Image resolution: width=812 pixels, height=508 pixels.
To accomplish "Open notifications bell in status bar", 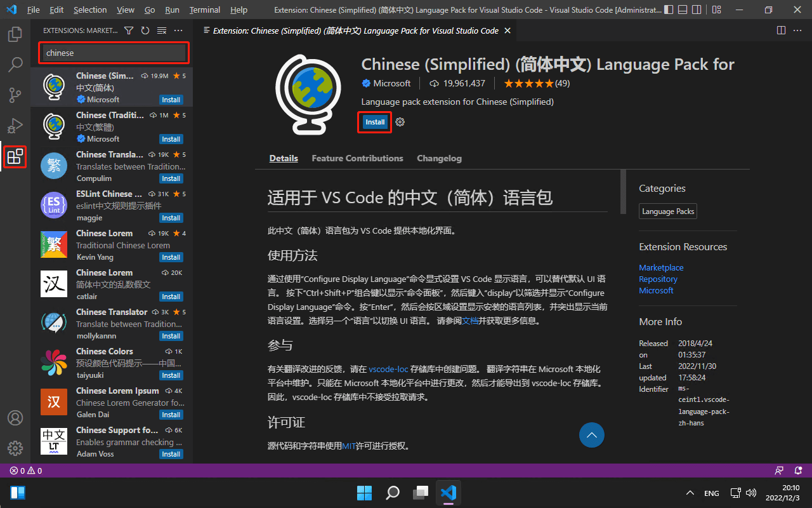I will pos(797,471).
